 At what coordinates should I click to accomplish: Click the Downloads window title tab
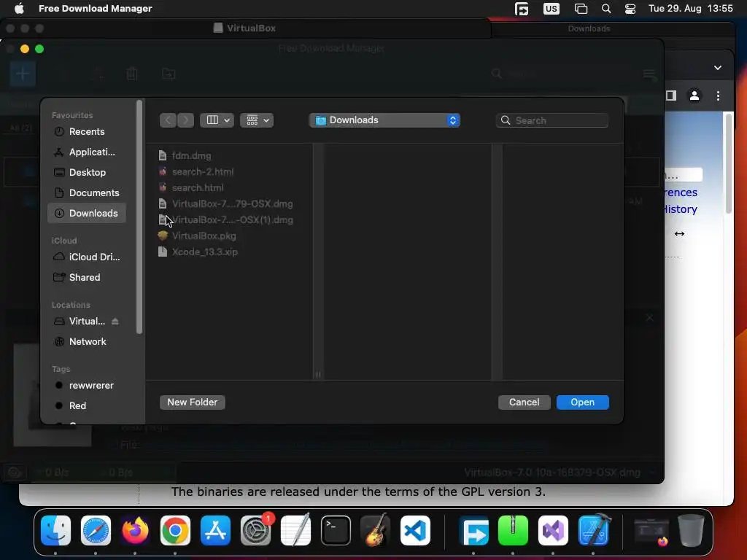(x=589, y=28)
